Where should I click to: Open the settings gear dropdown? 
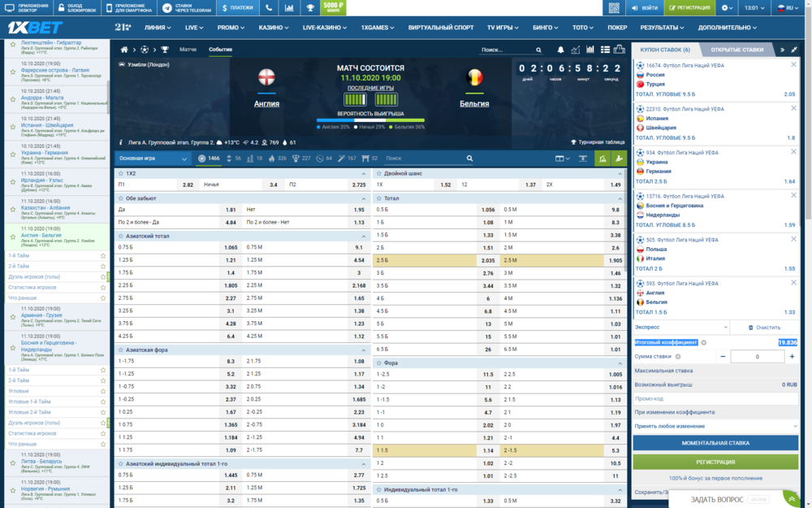pos(727,8)
